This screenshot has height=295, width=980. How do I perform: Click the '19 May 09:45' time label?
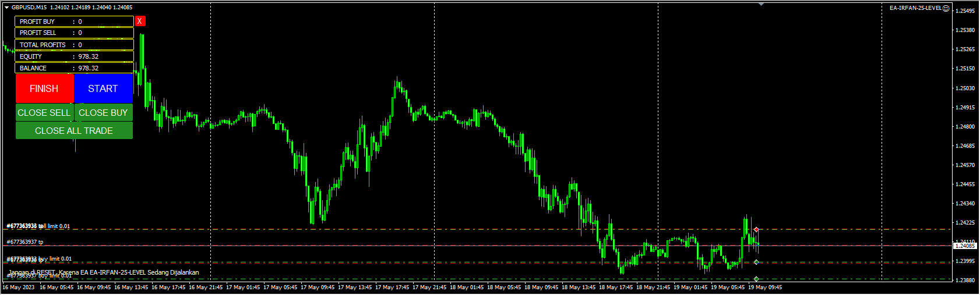pos(765,287)
